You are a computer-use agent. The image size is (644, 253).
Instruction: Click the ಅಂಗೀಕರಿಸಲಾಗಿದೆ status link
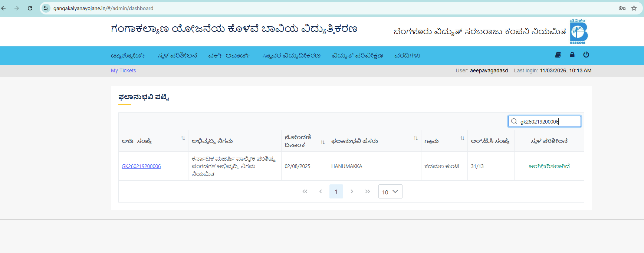[x=549, y=166]
